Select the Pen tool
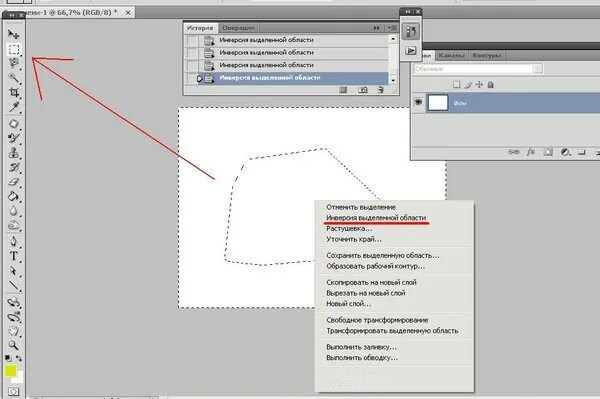The height and width of the screenshot is (399, 600). (x=14, y=241)
